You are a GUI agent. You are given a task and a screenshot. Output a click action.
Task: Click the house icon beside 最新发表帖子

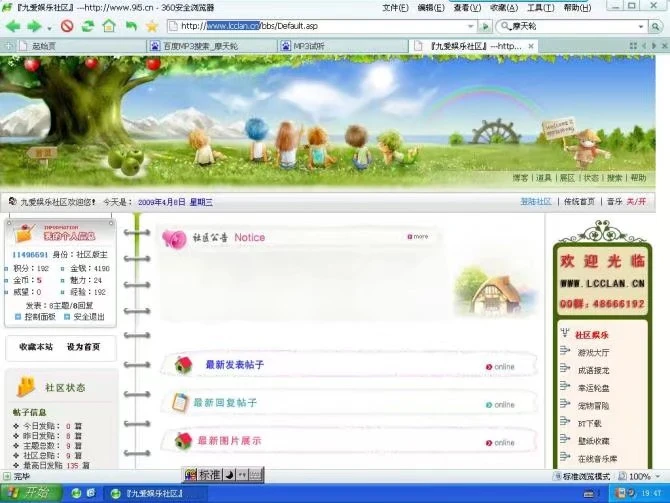(183, 366)
